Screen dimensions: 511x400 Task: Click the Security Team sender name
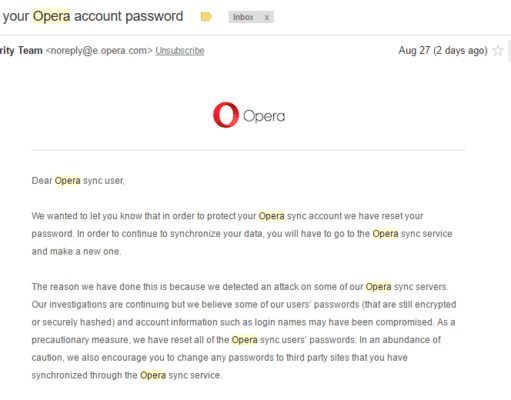(21, 51)
